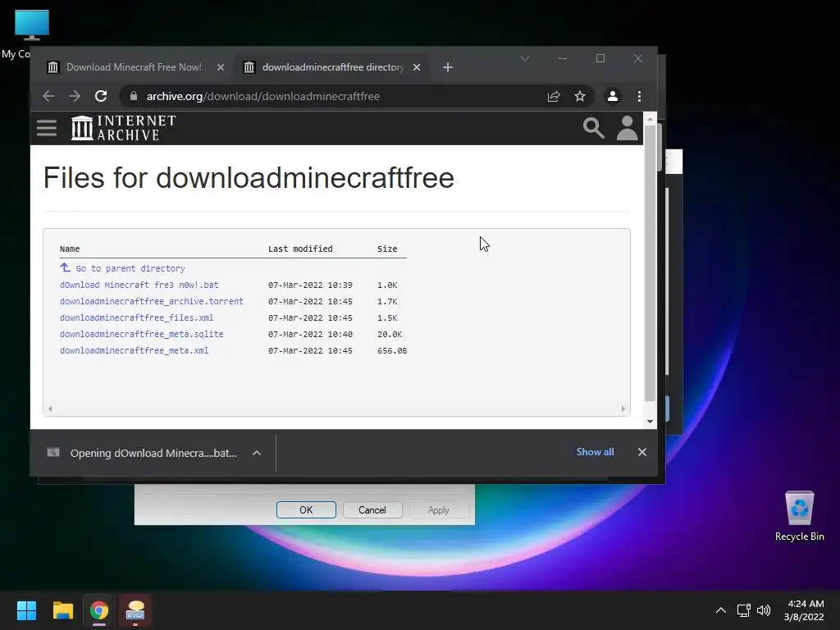Image resolution: width=840 pixels, height=630 pixels.
Task: Click Chrome taskbar icon
Action: [99, 610]
